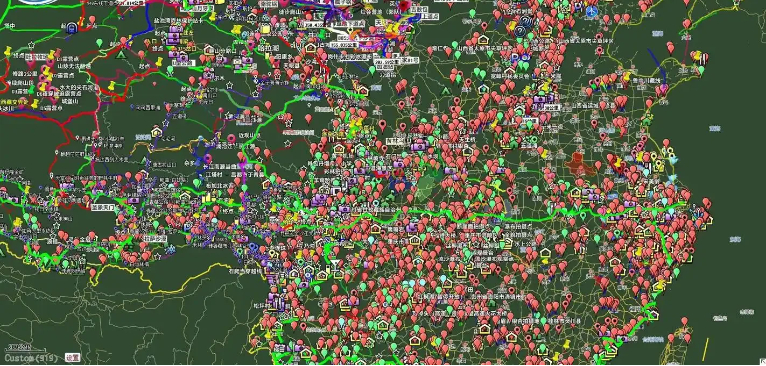Select the blue train station marker
The height and width of the screenshot is (366, 766).
click(71, 27)
